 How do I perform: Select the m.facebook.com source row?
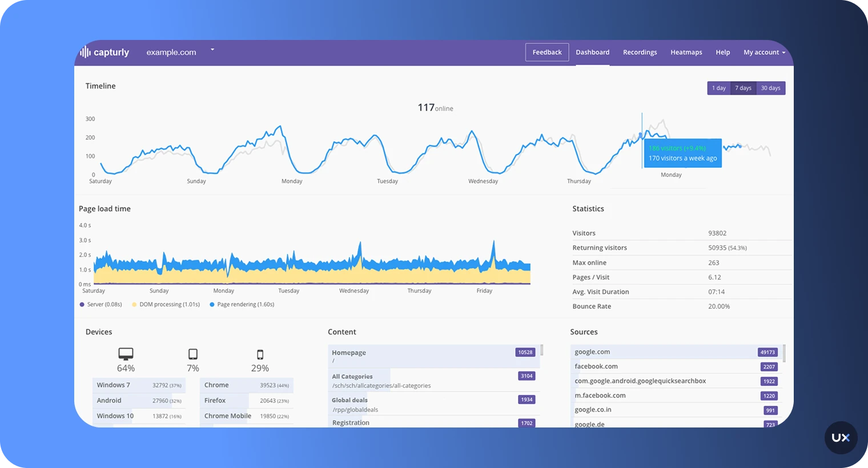click(676, 395)
